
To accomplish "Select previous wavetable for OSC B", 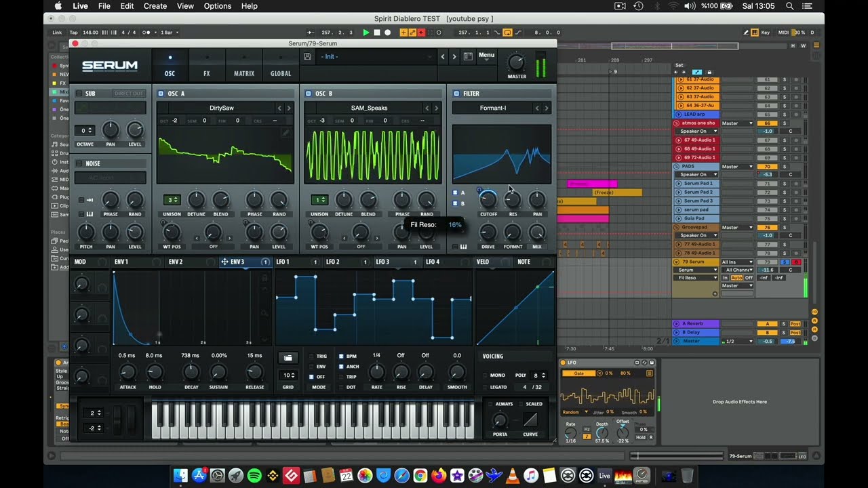I will [427, 108].
